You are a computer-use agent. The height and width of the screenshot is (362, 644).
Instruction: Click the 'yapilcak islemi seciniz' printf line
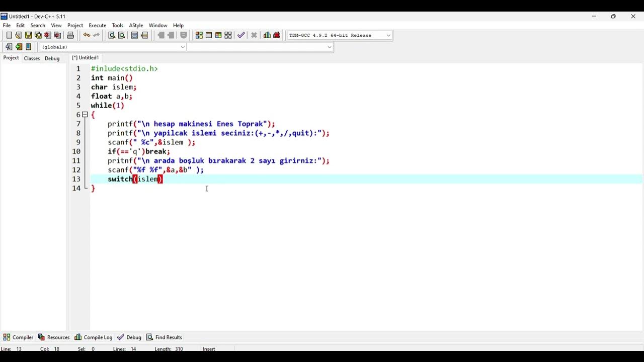pyautogui.click(x=218, y=133)
